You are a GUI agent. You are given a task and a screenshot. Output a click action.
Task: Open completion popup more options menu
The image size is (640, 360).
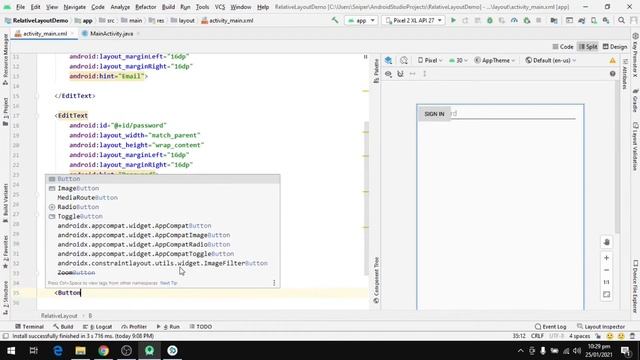coord(274,283)
